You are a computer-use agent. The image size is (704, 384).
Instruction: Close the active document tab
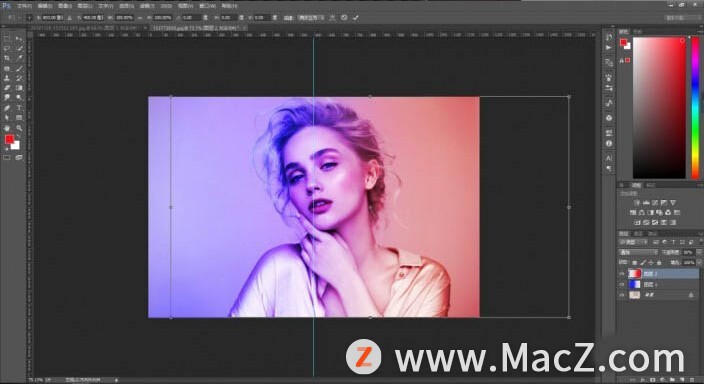(245, 28)
